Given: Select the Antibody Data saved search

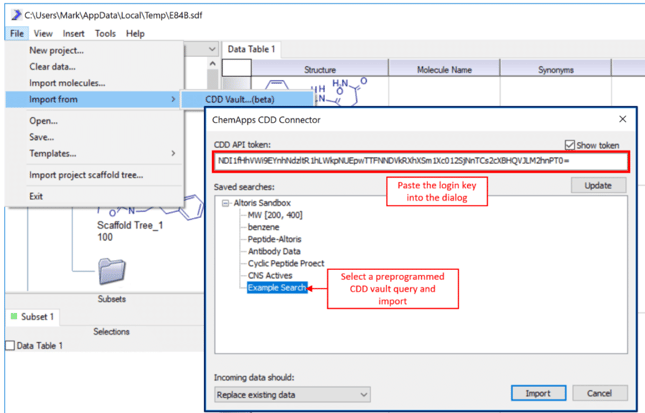Looking at the screenshot, I should (x=274, y=251).
